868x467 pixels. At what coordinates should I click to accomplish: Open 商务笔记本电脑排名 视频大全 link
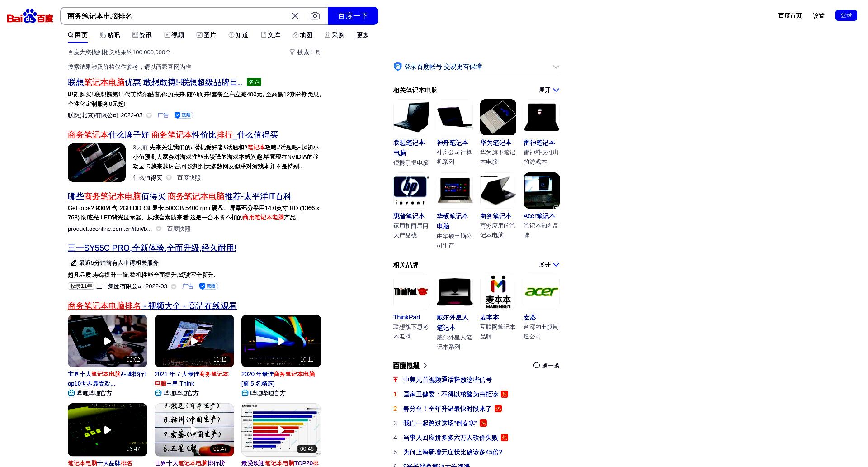pos(152,306)
